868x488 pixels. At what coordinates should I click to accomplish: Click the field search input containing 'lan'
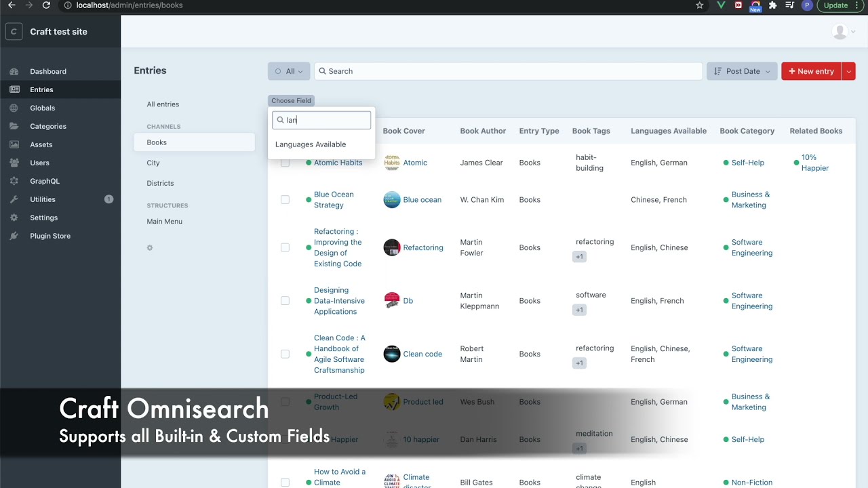click(321, 120)
